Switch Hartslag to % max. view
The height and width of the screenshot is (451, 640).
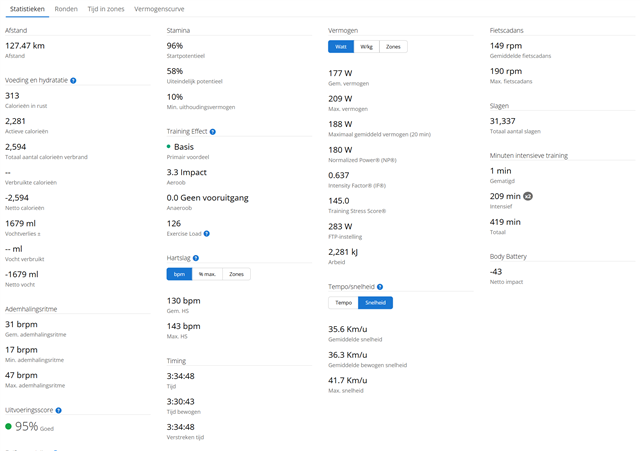click(208, 274)
